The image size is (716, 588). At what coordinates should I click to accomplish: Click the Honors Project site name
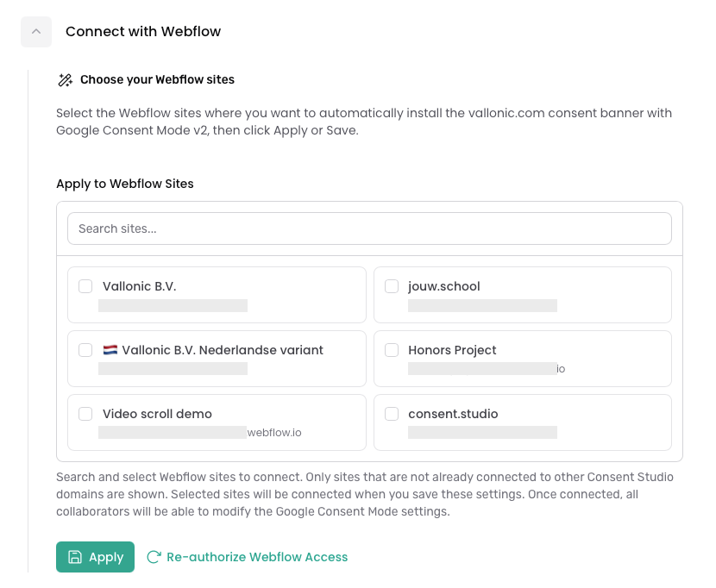(x=452, y=350)
